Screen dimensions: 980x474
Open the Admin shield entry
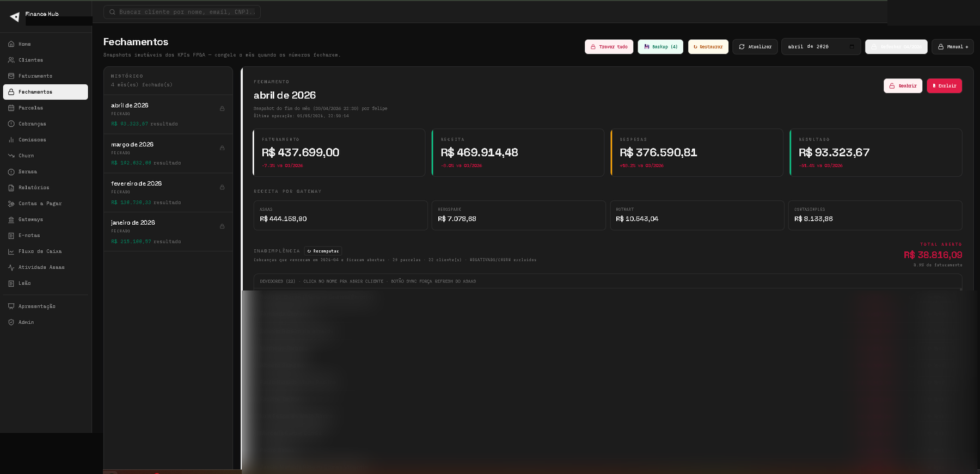[45, 322]
